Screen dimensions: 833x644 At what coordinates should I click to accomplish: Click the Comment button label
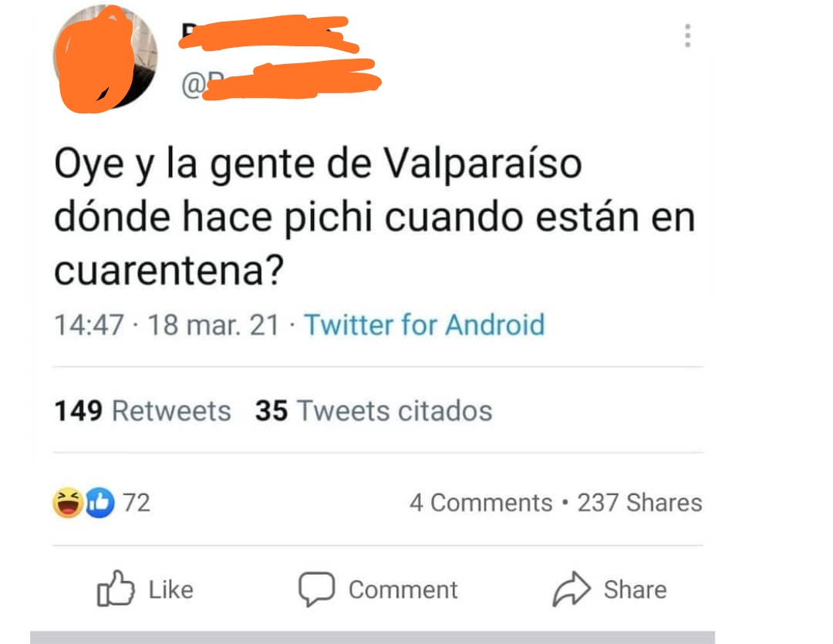pos(403,589)
